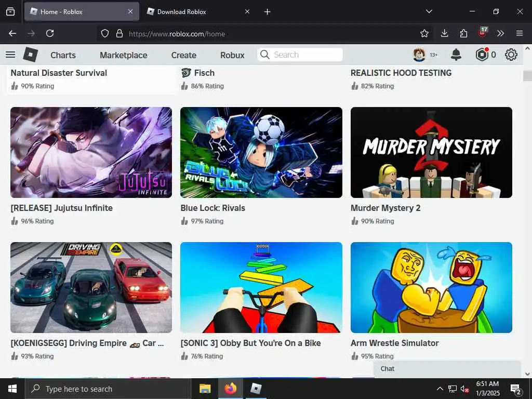Open the Robux page

coord(232,55)
